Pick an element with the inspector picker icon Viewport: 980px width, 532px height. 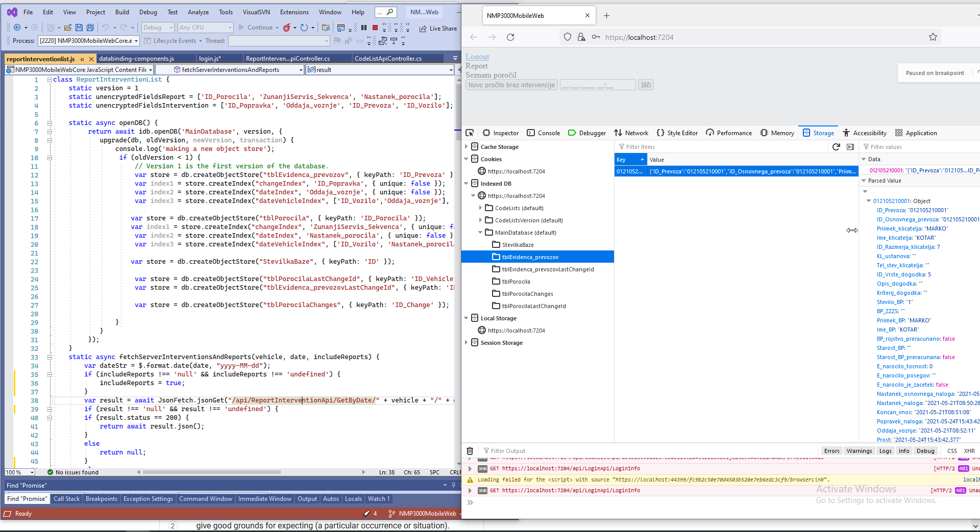(470, 133)
